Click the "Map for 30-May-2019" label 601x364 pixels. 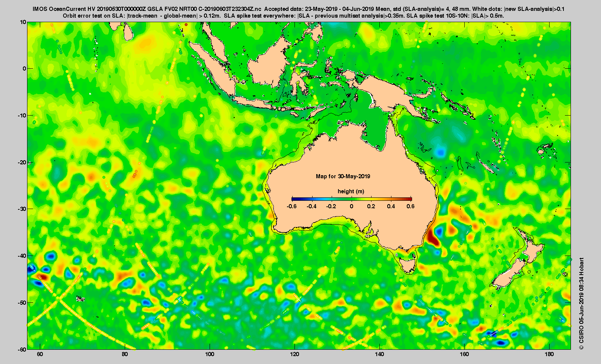[x=343, y=176]
